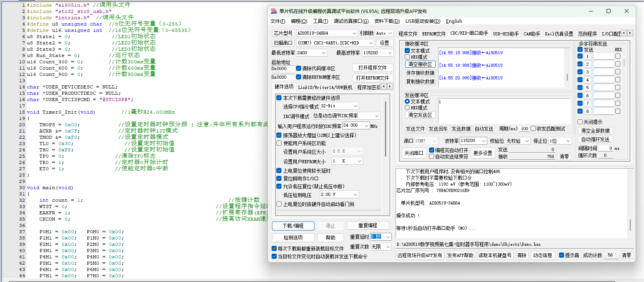Maximize the STC-ISP window

tap(609, 11)
